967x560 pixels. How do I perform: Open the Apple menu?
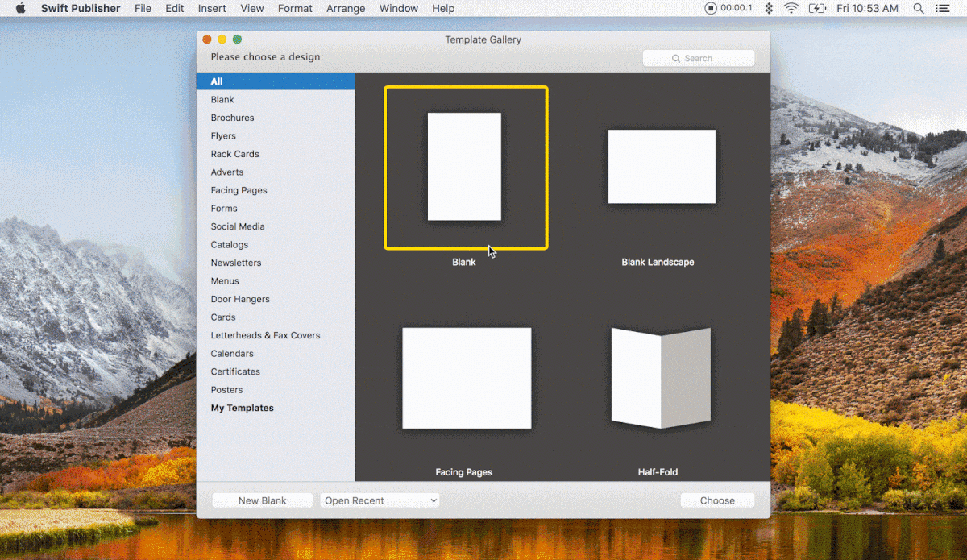[21, 8]
